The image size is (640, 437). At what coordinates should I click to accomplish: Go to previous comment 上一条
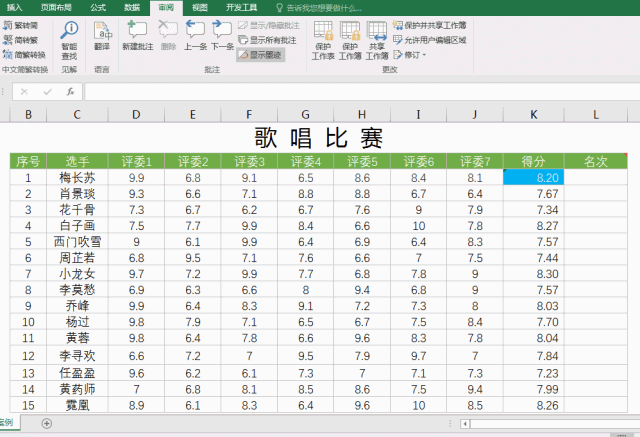195,36
